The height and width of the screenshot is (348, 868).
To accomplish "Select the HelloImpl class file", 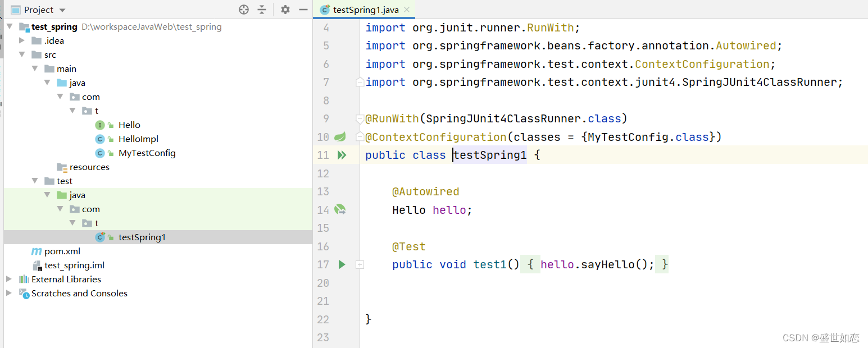I will [138, 139].
